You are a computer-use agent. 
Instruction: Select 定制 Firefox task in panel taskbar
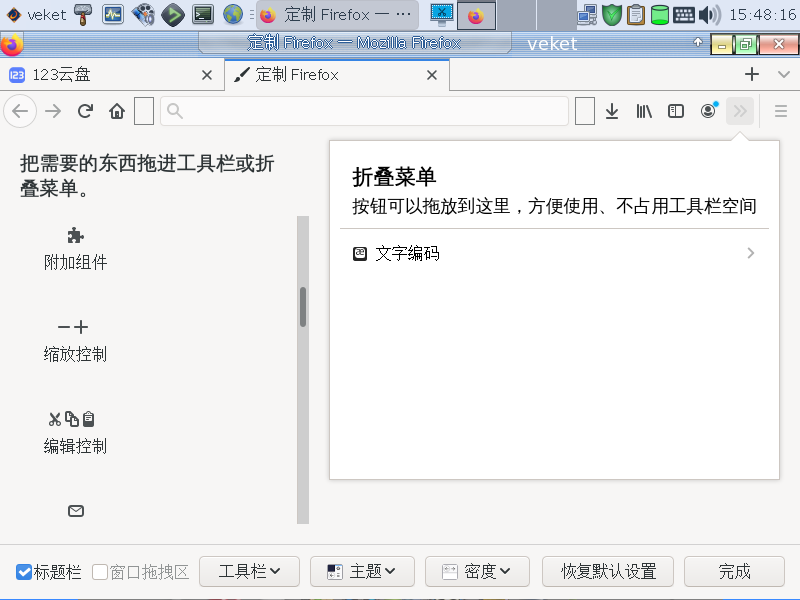click(x=338, y=15)
